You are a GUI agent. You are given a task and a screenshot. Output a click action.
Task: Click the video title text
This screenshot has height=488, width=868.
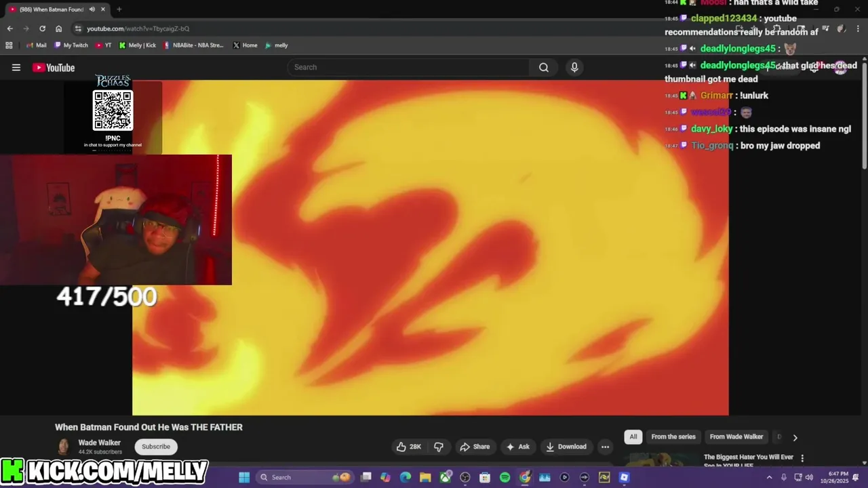pos(149,427)
